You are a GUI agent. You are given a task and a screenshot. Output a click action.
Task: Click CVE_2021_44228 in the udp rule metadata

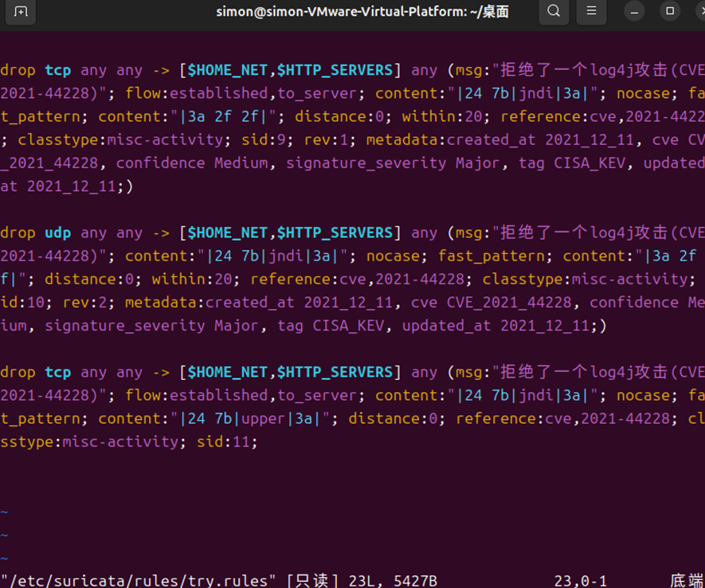[x=509, y=303]
